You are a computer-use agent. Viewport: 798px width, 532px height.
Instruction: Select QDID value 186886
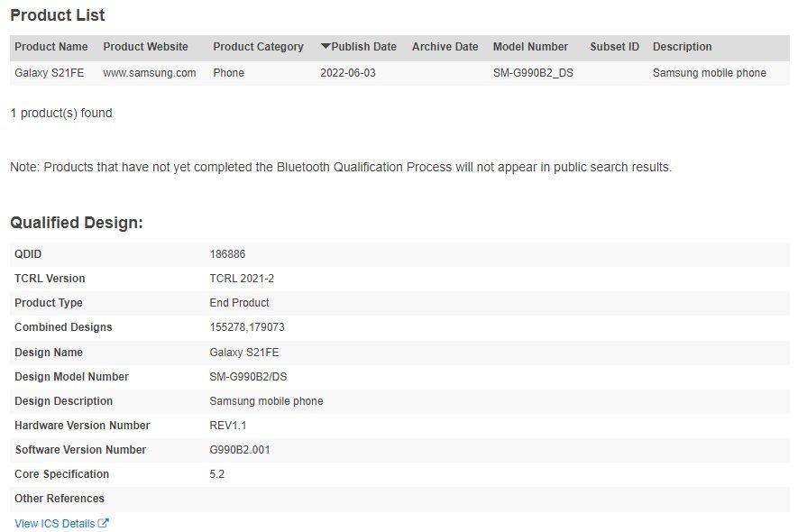click(227, 254)
